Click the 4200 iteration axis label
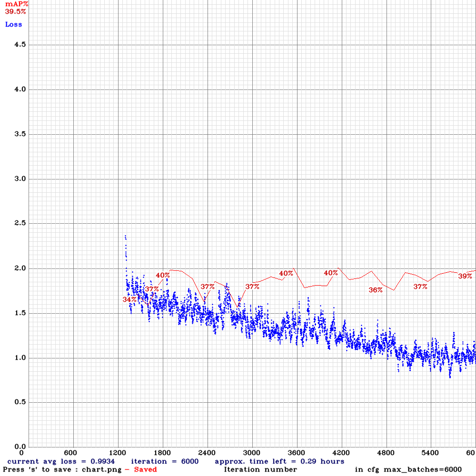Screen dimensions: 476x476 pyautogui.click(x=341, y=453)
